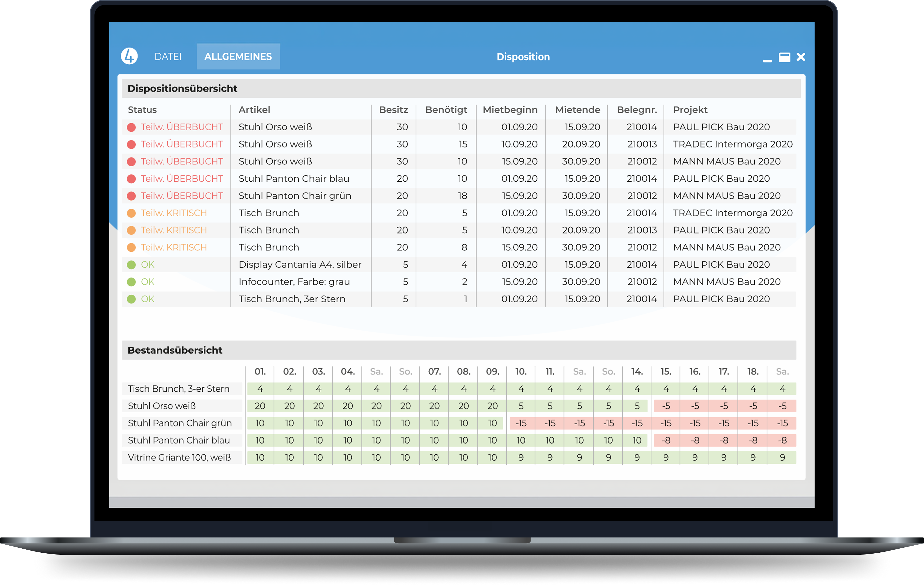The image size is (924, 586).
Task: Open project TRADEC Intermorga 2020 in belegnr. 210013 row
Action: (x=733, y=144)
